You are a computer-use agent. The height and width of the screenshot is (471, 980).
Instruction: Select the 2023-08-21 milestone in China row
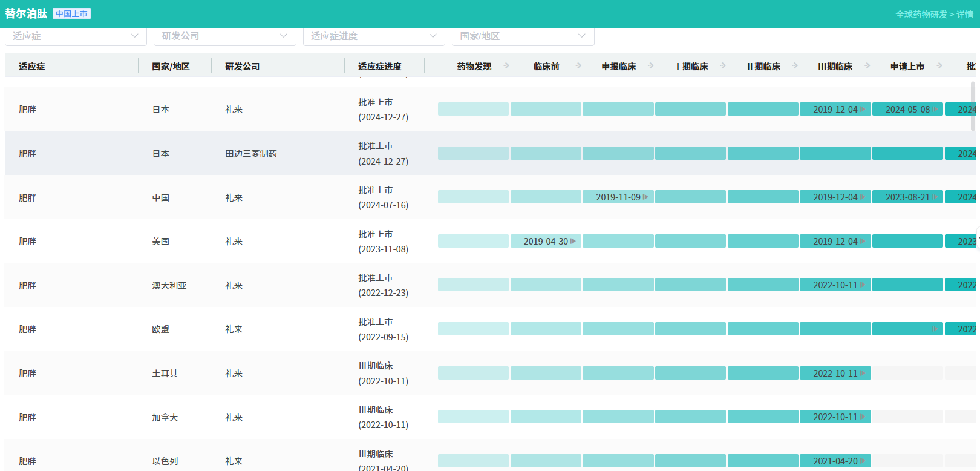click(907, 197)
